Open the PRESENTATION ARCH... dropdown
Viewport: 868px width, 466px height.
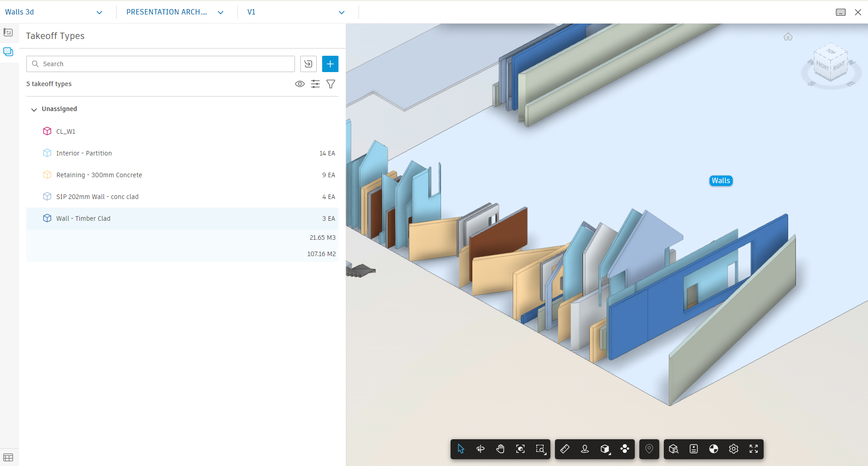(175, 12)
